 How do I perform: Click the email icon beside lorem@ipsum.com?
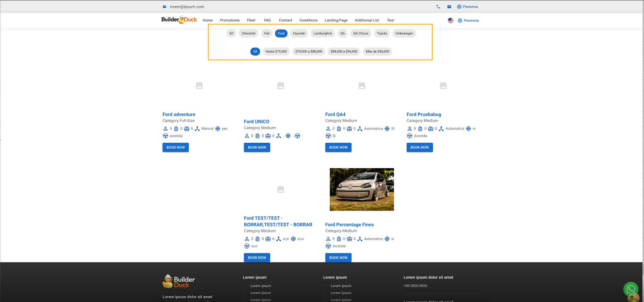point(164,7)
